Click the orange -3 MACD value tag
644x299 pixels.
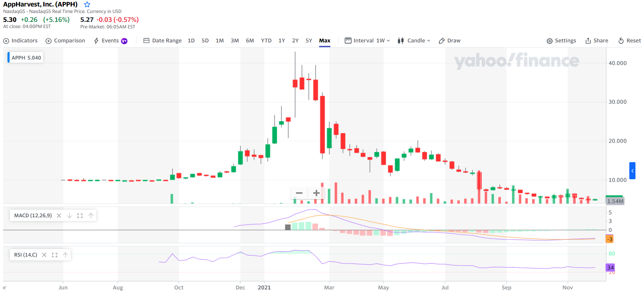610,239
